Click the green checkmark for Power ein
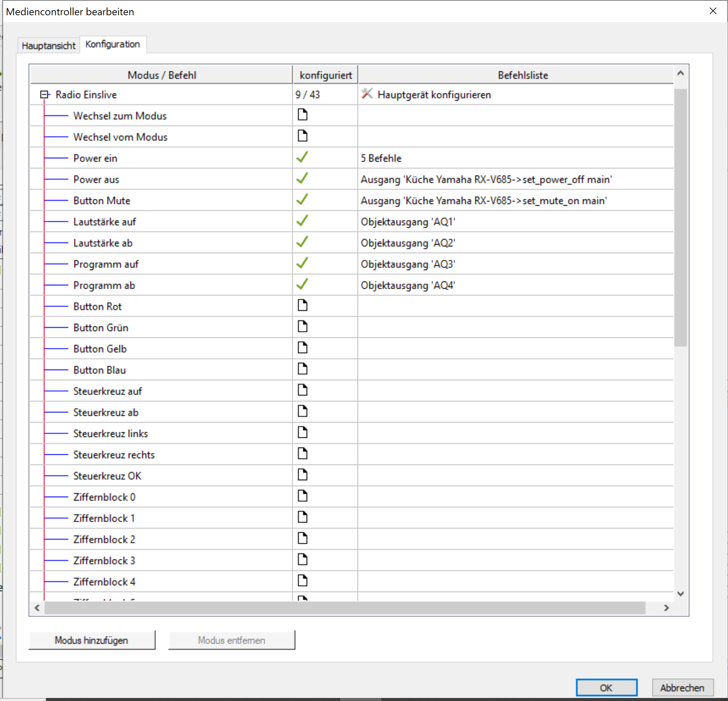The width and height of the screenshot is (728, 701). [302, 158]
